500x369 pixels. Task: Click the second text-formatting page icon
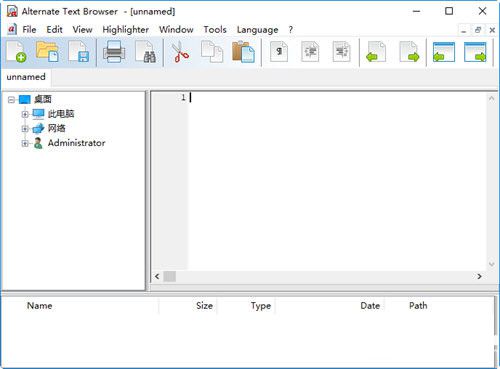point(310,52)
